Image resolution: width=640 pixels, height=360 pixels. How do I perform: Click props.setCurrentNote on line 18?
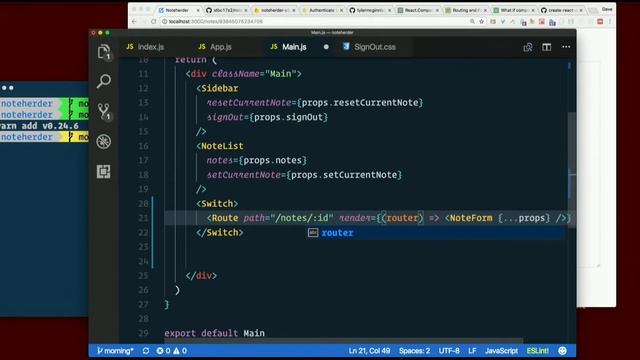[344, 175]
